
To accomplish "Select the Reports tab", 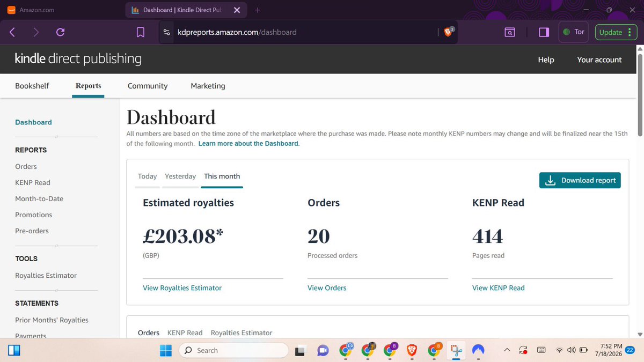I will [x=88, y=86].
